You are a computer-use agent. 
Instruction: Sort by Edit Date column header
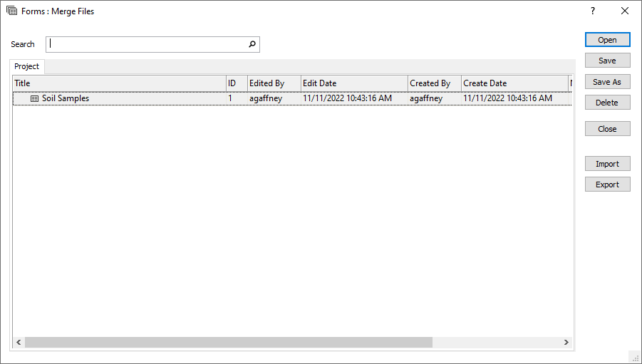tap(353, 83)
